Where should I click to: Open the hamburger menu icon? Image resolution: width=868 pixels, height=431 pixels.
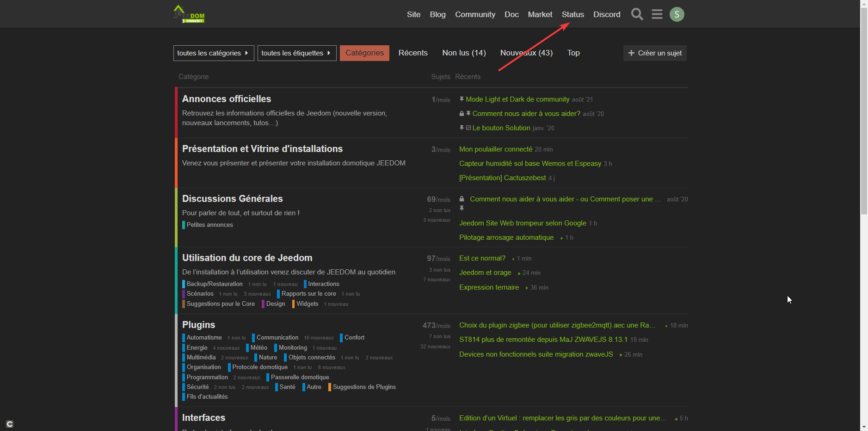[657, 14]
